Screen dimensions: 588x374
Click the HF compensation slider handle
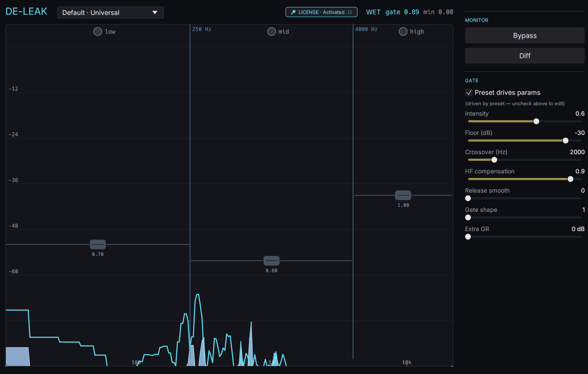[570, 179]
